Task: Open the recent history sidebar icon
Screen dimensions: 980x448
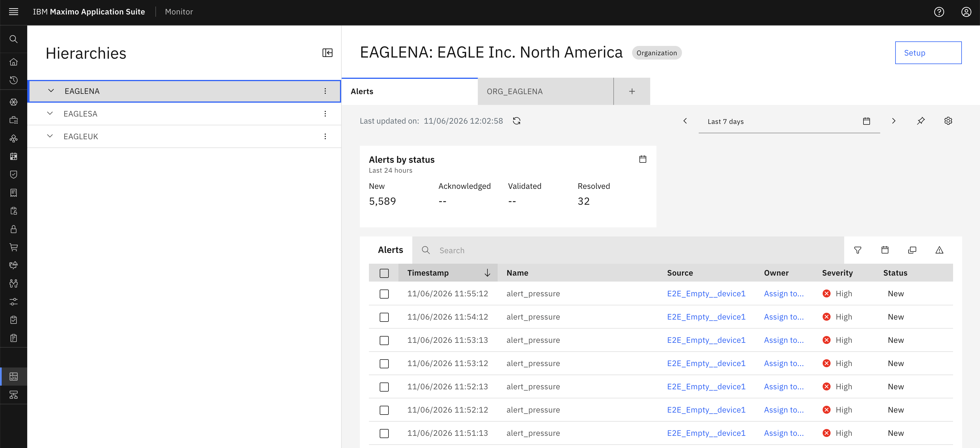Action: click(14, 80)
